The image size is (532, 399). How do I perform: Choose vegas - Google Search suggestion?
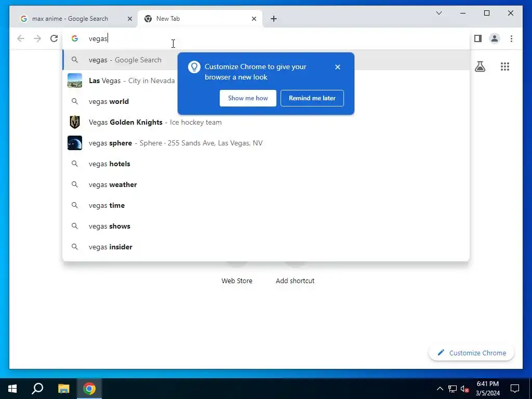click(266, 60)
